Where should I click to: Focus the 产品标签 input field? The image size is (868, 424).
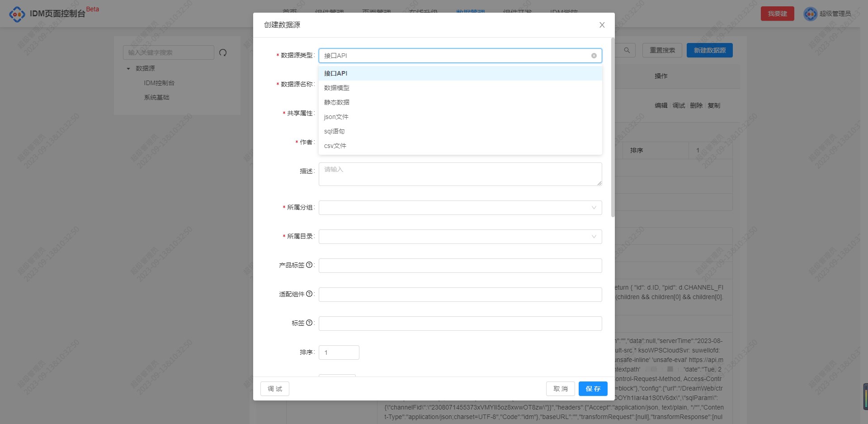tap(460, 266)
